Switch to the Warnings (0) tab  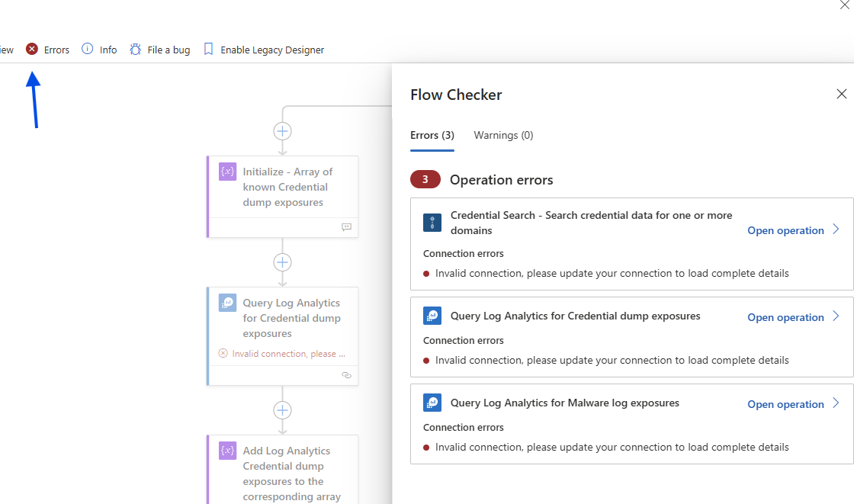503,135
